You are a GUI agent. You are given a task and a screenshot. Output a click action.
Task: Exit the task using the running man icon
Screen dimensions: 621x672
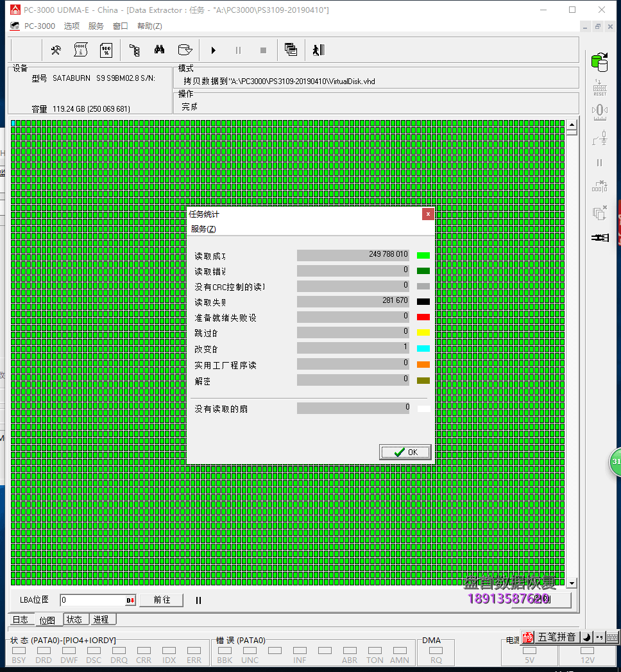point(318,49)
